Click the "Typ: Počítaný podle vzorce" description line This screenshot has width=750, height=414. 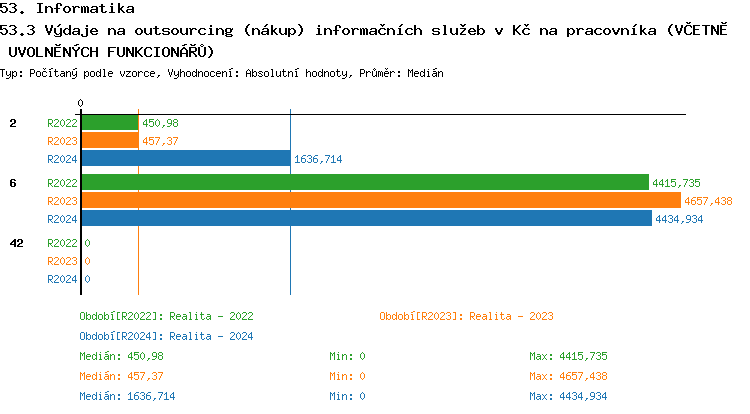[84, 73]
